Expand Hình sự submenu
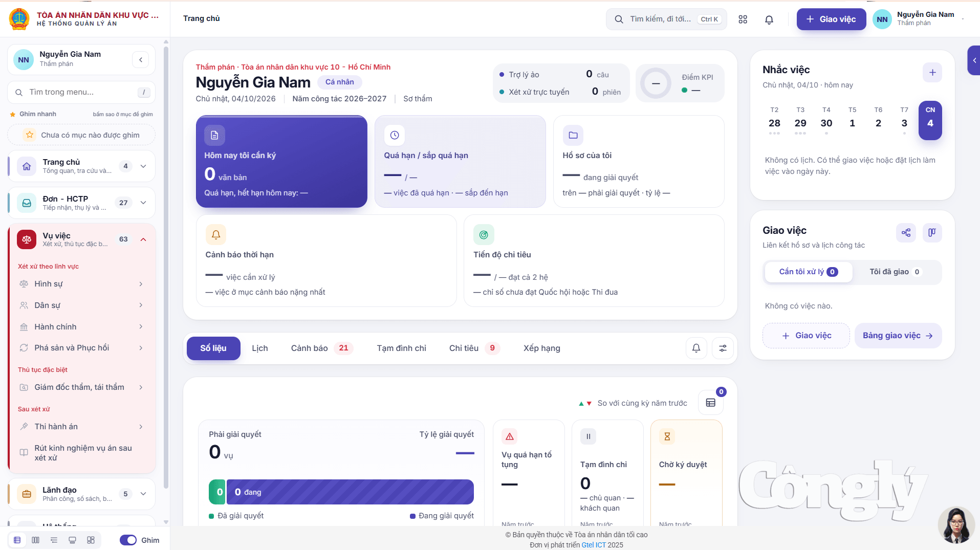Screen dimensions: 980x550 [x=81, y=284]
